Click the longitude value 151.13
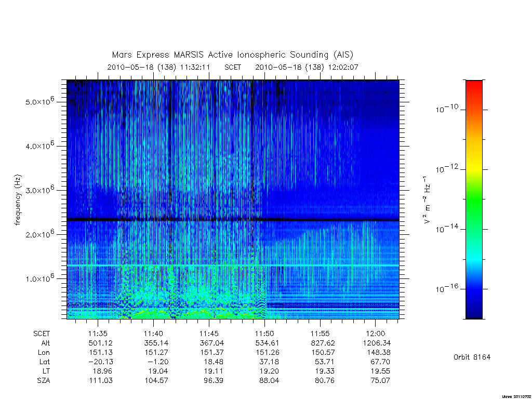Screen dimensions: 532x399 pyautogui.click(x=100, y=353)
